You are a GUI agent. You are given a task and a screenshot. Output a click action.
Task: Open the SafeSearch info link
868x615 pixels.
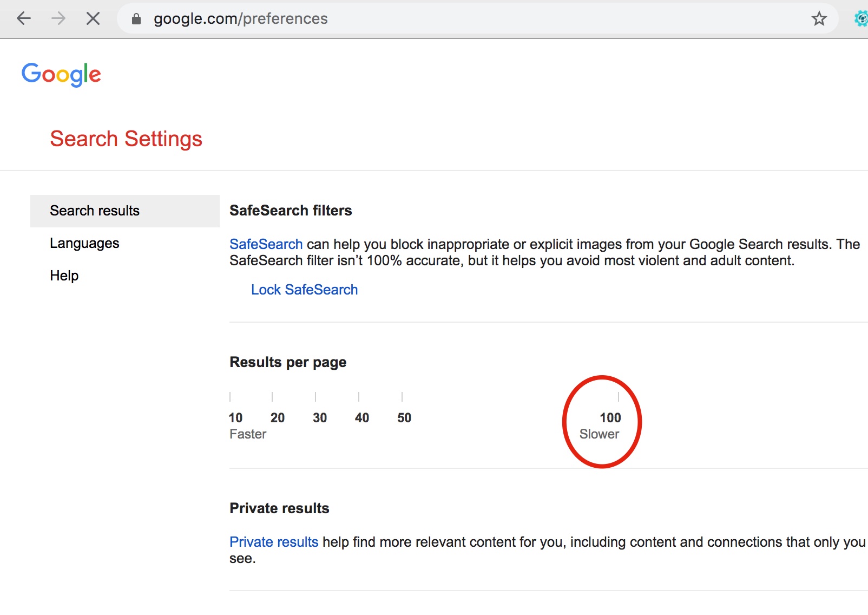(x=266, y=244)
